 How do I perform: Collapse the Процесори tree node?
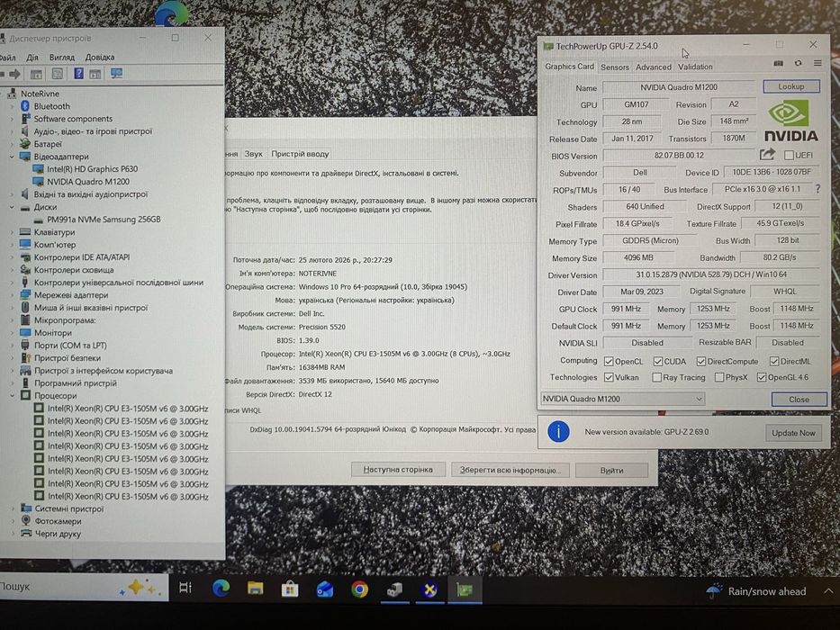[x=12, y=396]
